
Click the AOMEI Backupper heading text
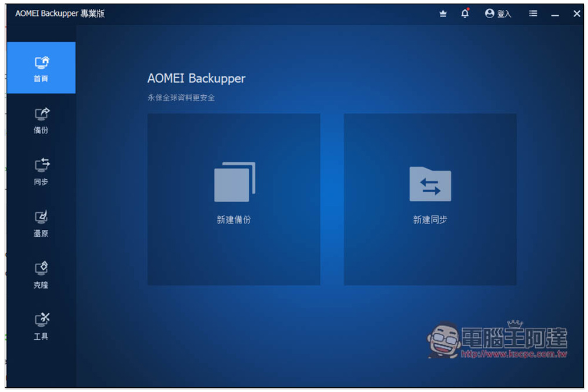click(196, 78)
